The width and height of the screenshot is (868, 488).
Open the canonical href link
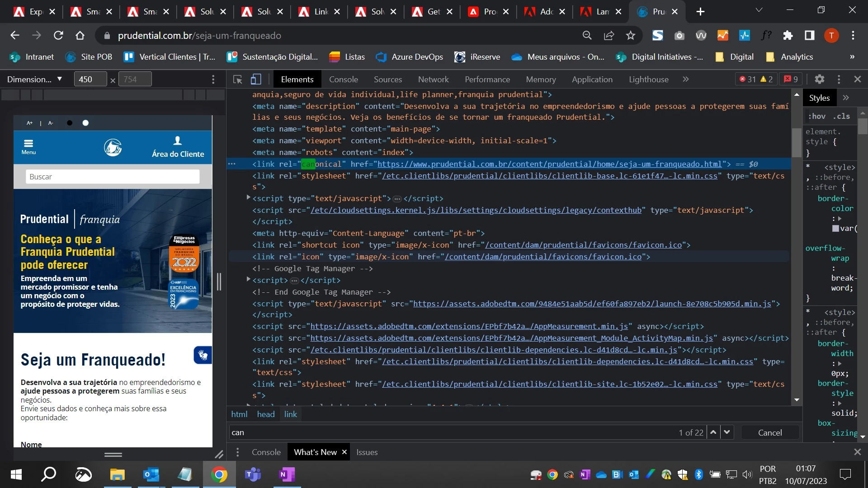coord(549,164)
